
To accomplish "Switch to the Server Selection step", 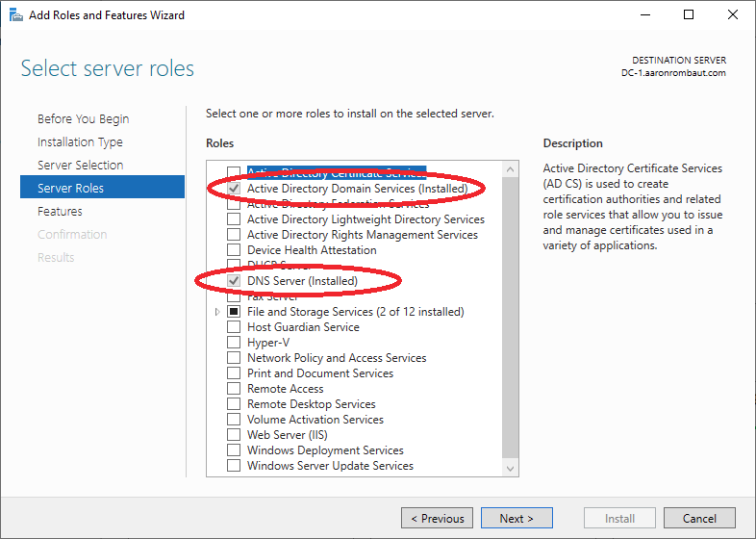I will tap(80, 166).
